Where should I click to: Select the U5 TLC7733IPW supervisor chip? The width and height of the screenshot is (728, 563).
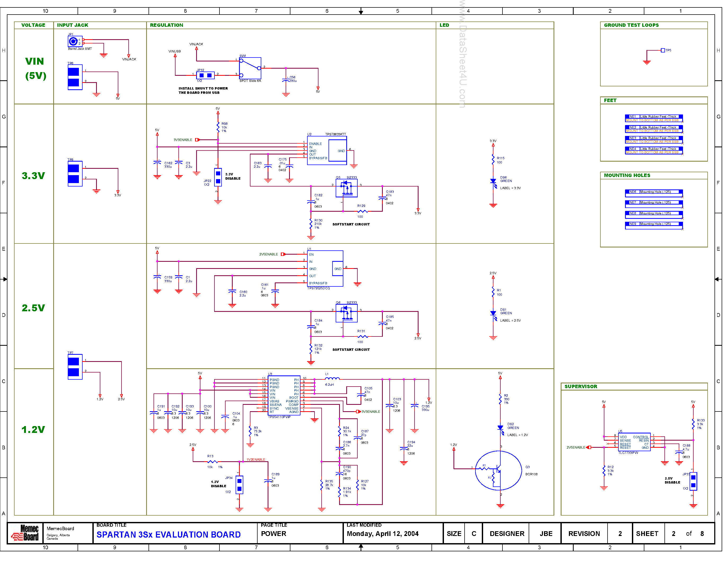coord(634,442)
